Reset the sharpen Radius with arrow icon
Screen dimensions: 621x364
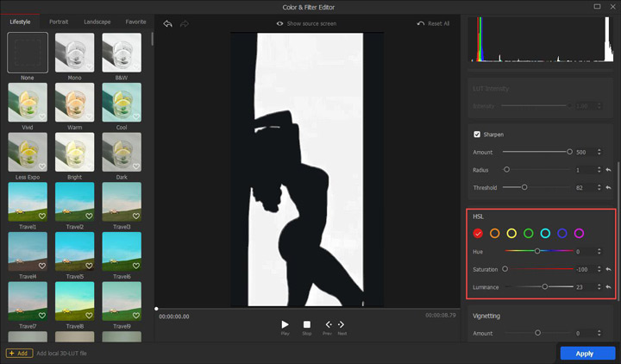608,170
